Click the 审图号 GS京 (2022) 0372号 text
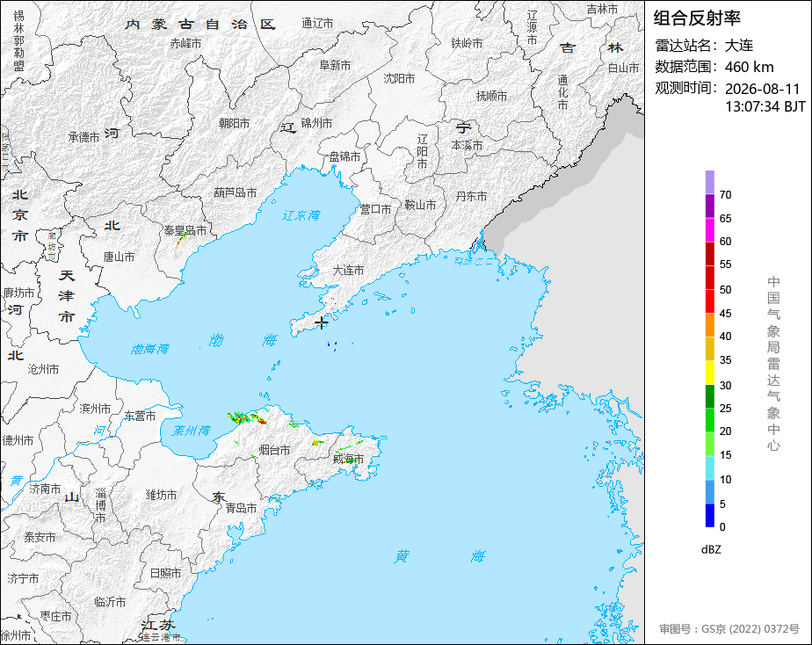 coord(729,629)
